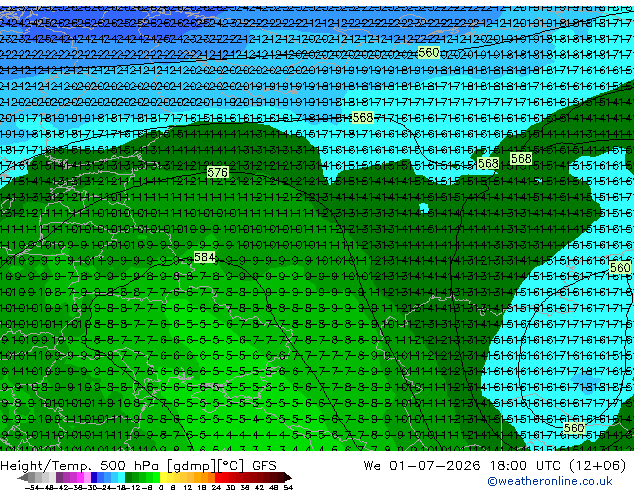
Task: Click the gray left arrow of the color scale
Action: 23,478
